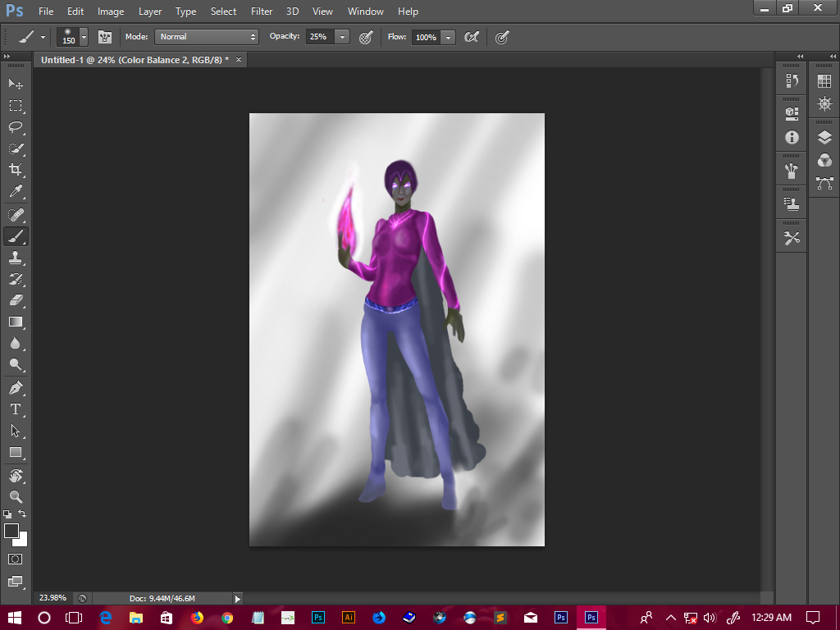840x630 pixels.
Task: Toggle the Brush panel button
Action: pyautogui.click(x=105, y=37)
